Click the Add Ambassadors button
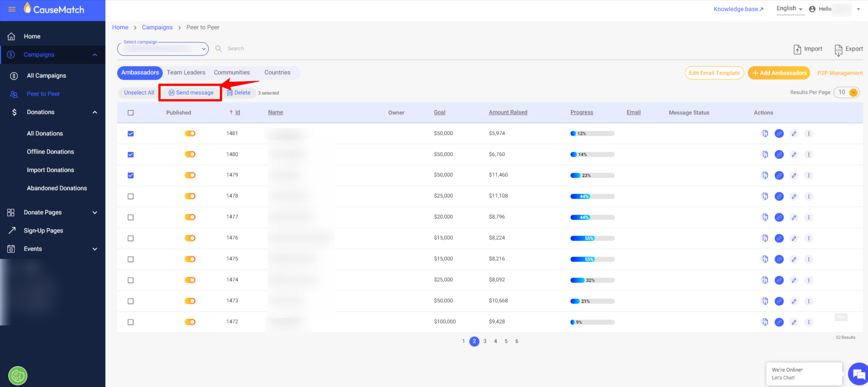 780,73
